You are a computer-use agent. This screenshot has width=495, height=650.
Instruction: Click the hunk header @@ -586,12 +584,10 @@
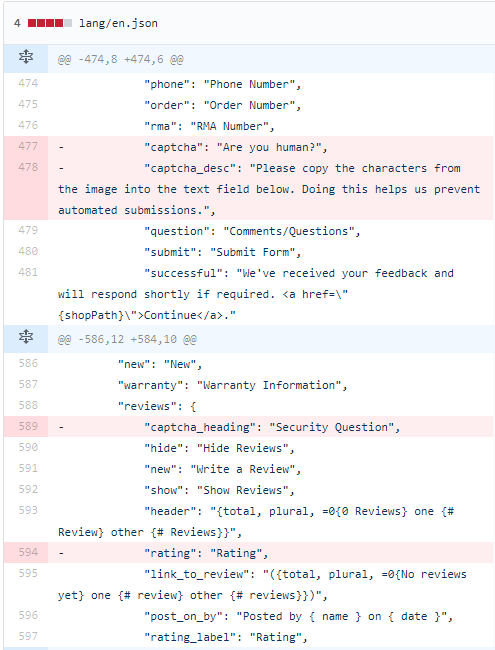pyautogui.click(x=127, y=340)
